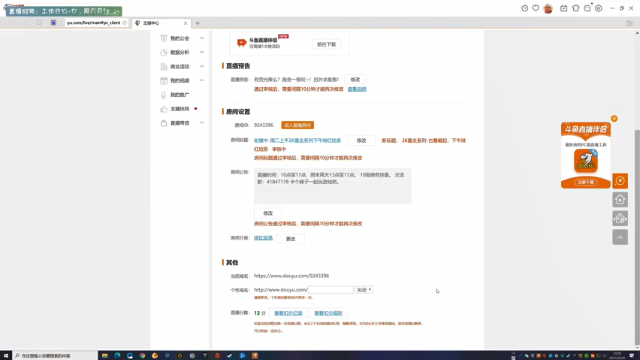Viewport: 640px width, 360px height.
Task: Open the settings gear icon in title bar
Action: 598,8
